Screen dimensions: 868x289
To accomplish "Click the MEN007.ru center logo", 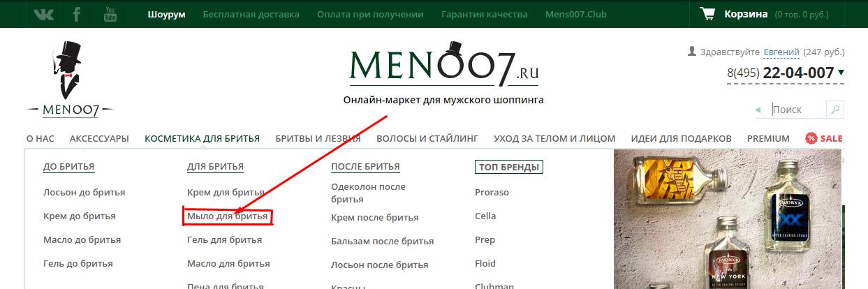I will point(444,64).
